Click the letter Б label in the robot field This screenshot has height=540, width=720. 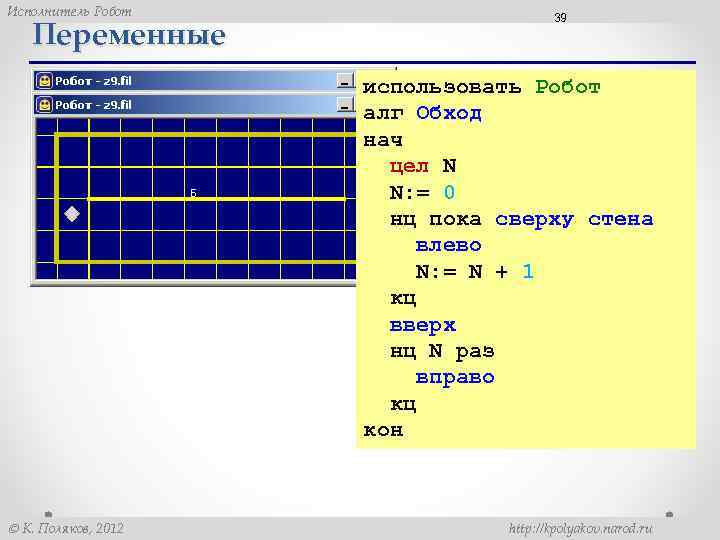click(193, 193)
